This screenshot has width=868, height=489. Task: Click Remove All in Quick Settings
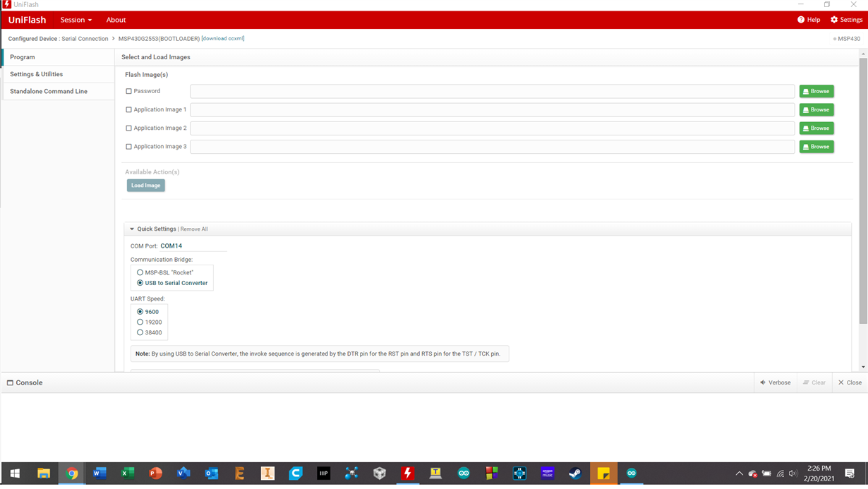(194, 229)
